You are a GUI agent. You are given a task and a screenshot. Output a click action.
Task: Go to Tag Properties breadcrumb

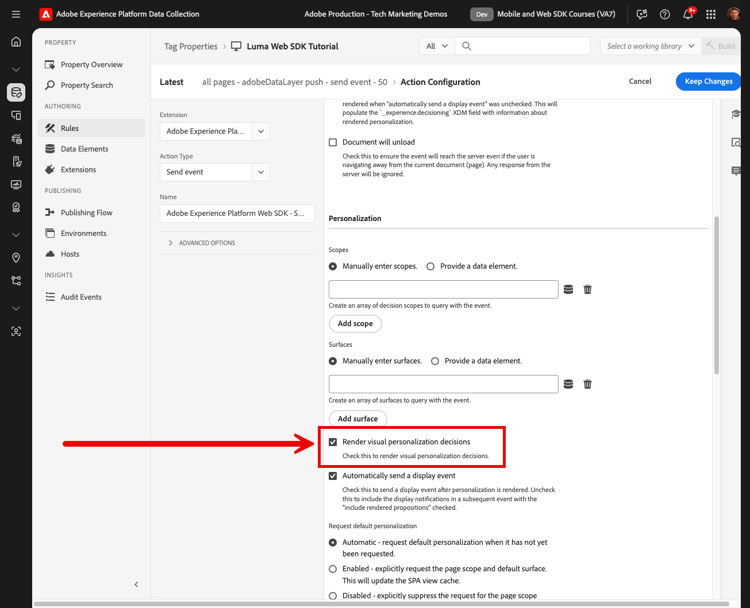(x=190, y=46)
